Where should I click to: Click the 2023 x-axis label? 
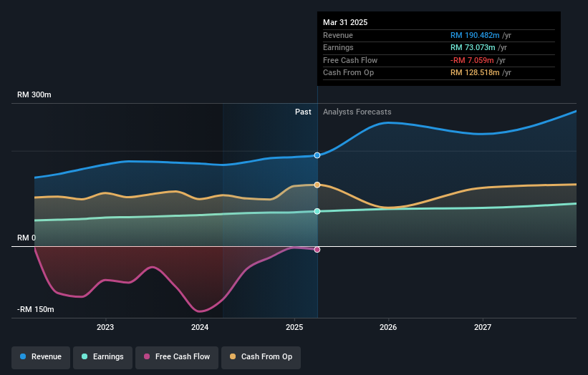pyautogui.click(x=105, y=327)
